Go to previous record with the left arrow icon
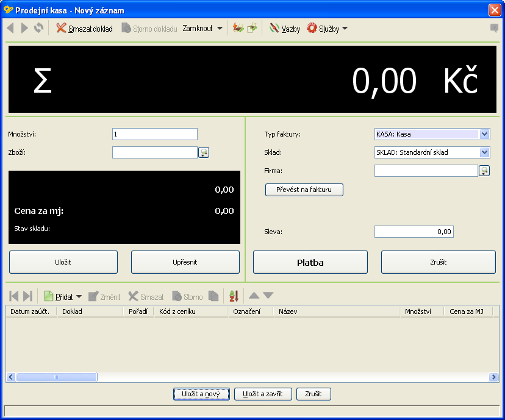 pos(10,28)
